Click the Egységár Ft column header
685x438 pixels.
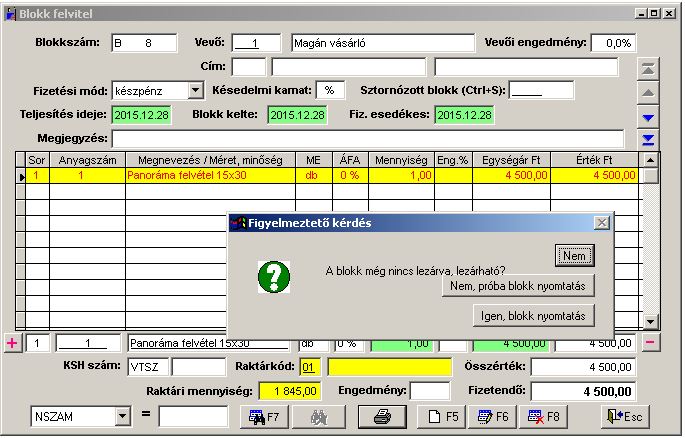coord(511,160)
